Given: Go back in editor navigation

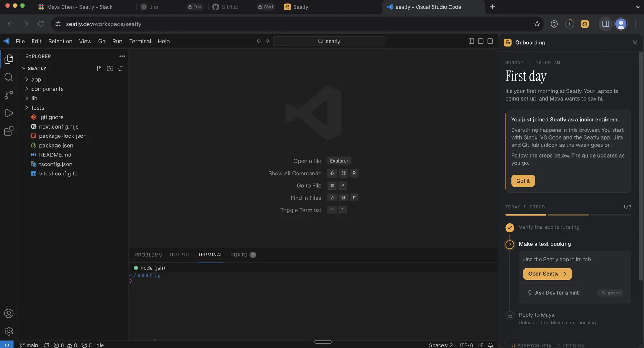Looking at the screenshot, I should click(259, 41).
